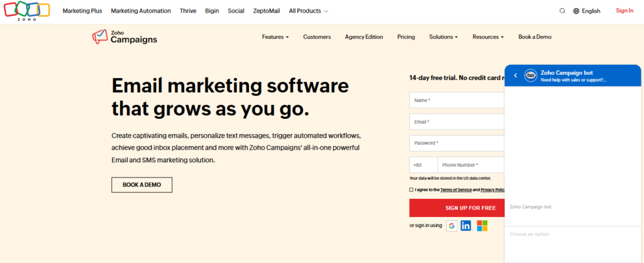Image resolution: width=644 pixels, height=263 pixels.
Task: Open the Resources dropdown menu
Action: (x=488, y=37)
